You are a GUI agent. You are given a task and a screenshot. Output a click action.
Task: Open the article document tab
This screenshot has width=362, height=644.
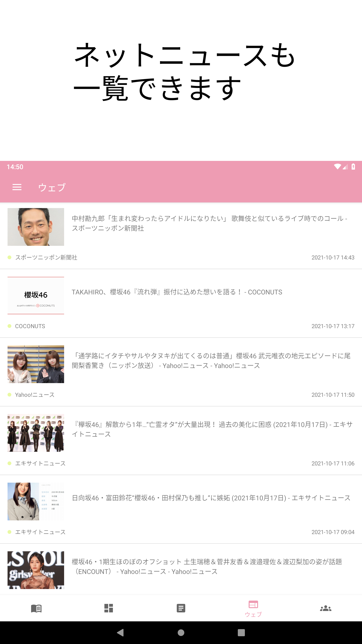181,608
